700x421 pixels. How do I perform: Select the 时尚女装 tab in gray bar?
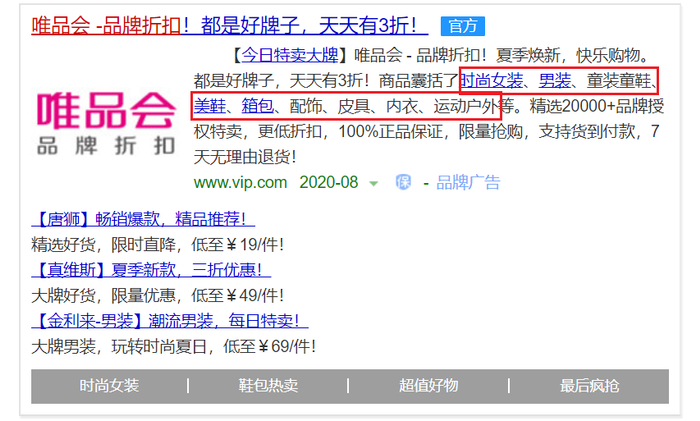click(109, 386)
